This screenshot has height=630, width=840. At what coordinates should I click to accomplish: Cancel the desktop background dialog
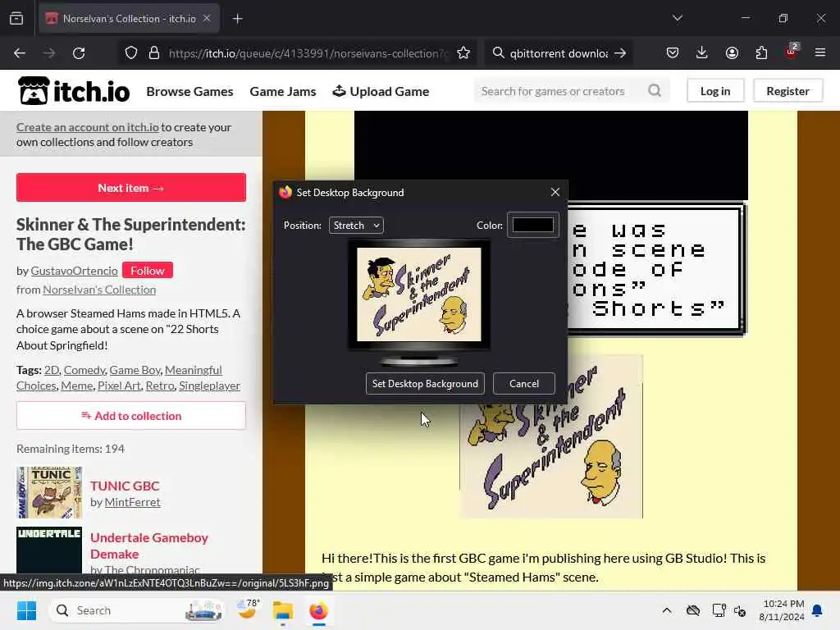pos(524,384)
